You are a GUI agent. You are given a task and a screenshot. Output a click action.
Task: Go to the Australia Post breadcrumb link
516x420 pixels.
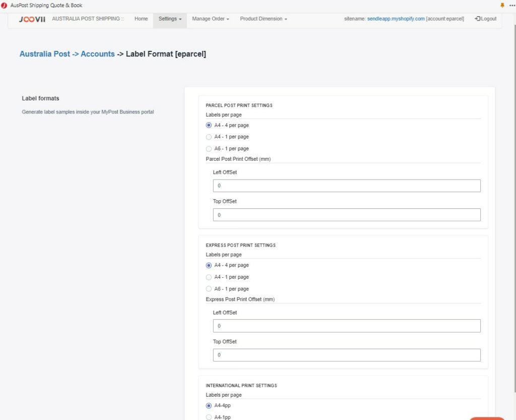coord(45,54)
